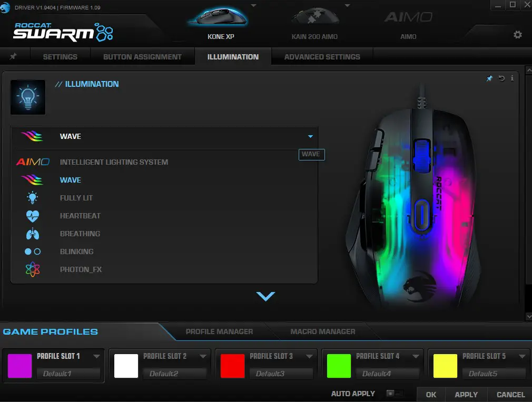Viewport: 532px width, 402px height.
Task: Open the Advanced Settings tab
Action: coord(322,57)
